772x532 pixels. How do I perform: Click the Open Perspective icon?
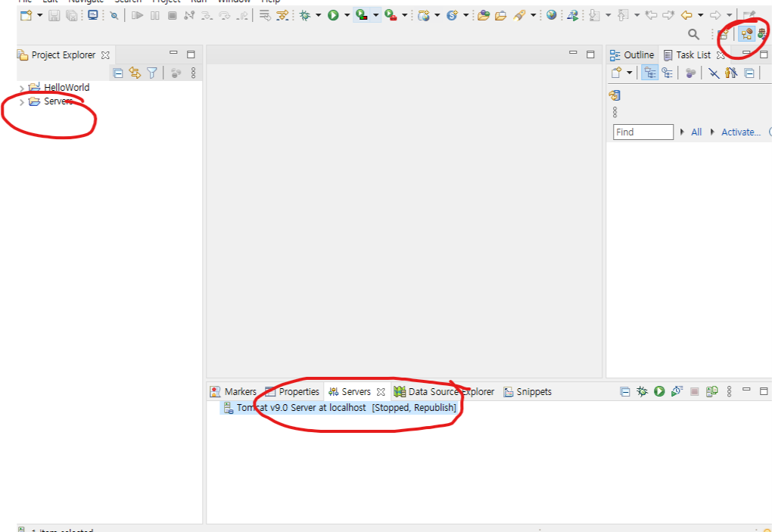723,35
